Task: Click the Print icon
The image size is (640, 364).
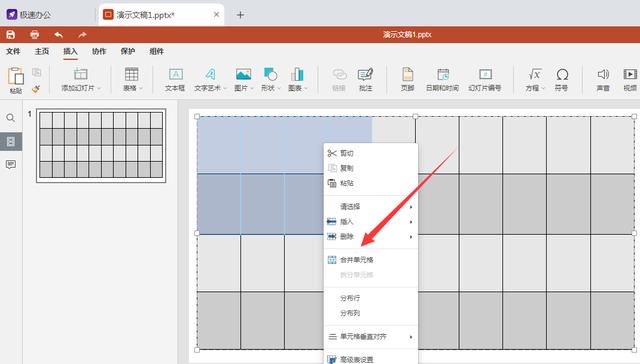Action: 35,35
